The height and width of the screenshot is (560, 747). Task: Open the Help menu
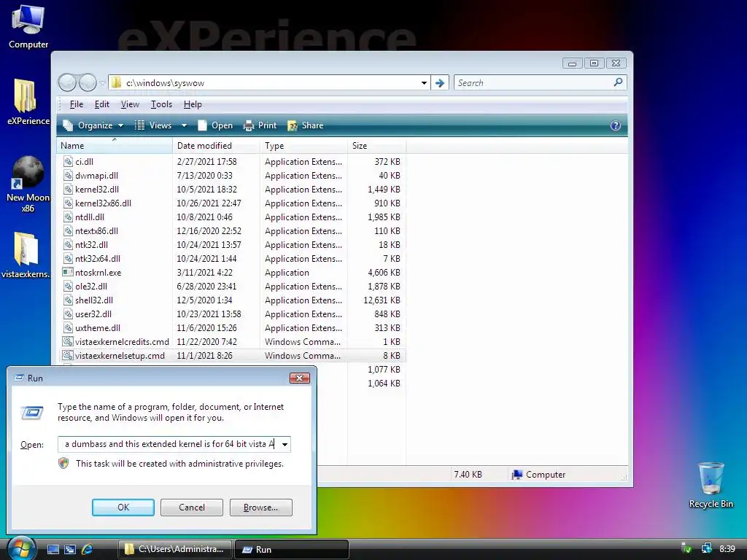(193, 104)
